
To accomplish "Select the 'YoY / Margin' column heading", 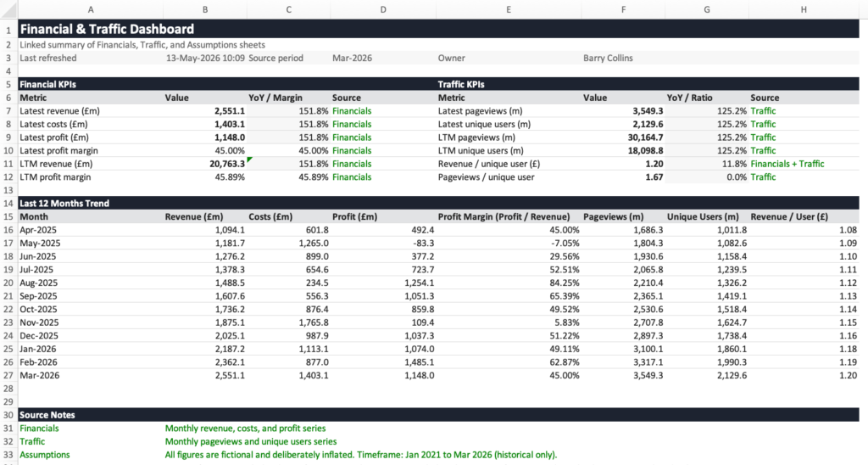I will coord(275,98).
